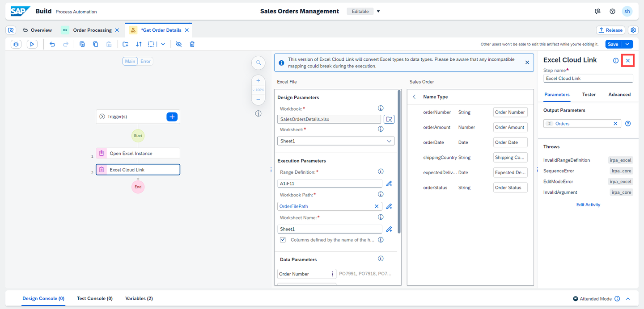Click help icon next to Orders output
The image size is (644, 309).
628,124
